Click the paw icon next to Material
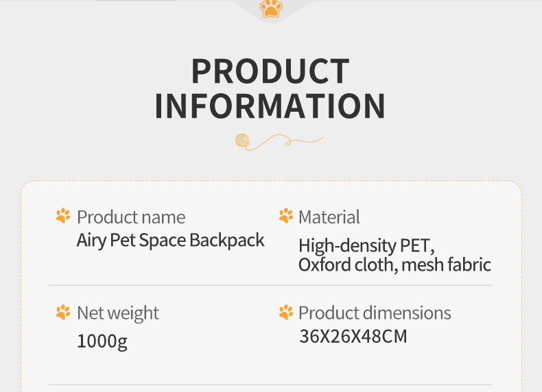This screenshot has width=542, height=392. tap(285, 217)
